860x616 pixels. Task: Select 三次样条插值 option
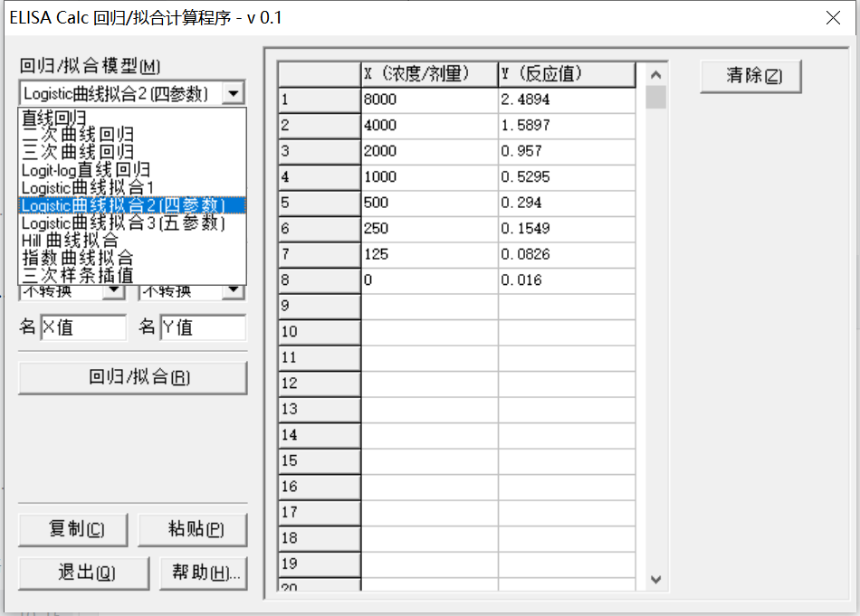click(132, 275)
